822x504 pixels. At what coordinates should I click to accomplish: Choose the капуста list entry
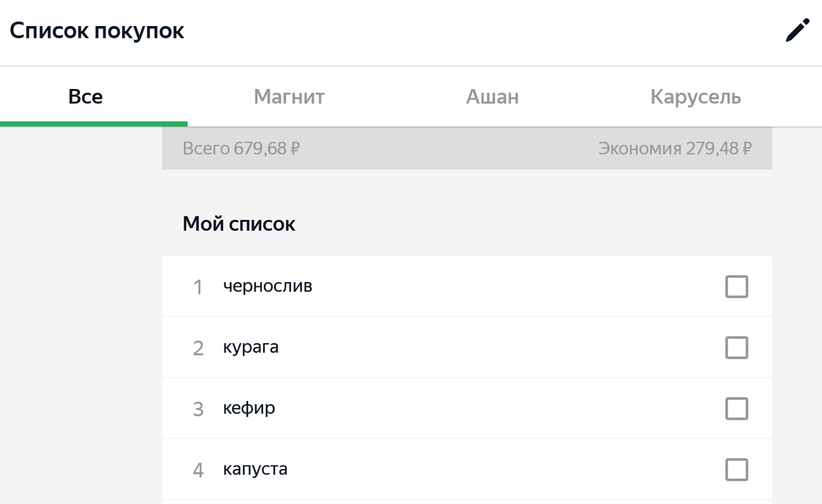click(x=467, y=470)
